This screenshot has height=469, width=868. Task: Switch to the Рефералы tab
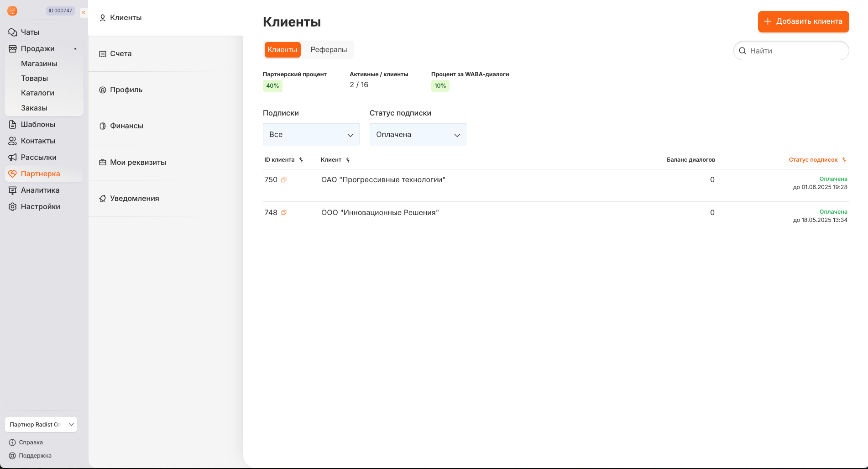329,50
